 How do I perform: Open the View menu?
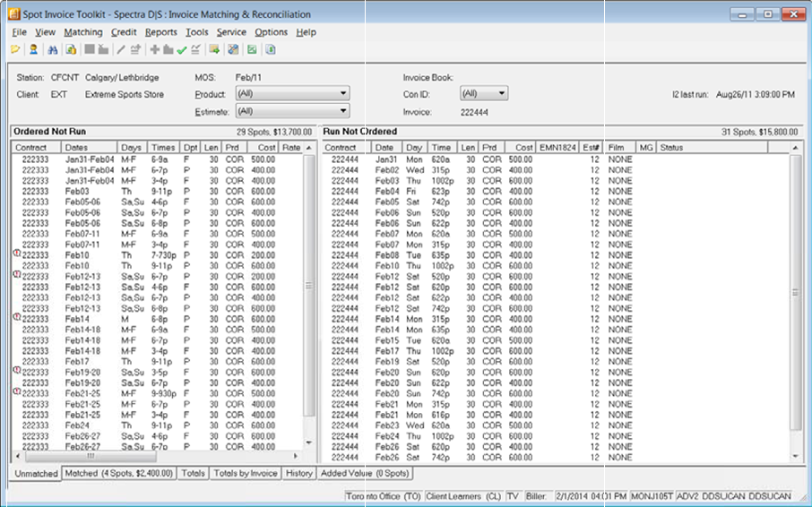pos(45,32)
